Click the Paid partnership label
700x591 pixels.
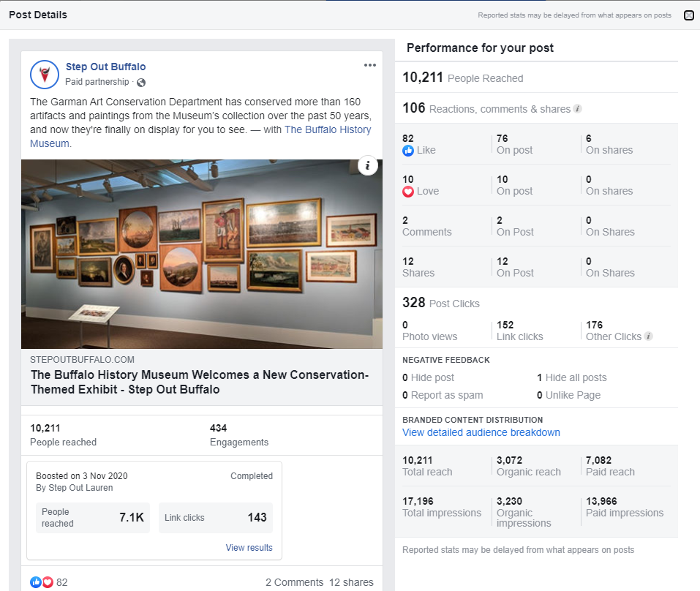(97, 82)
